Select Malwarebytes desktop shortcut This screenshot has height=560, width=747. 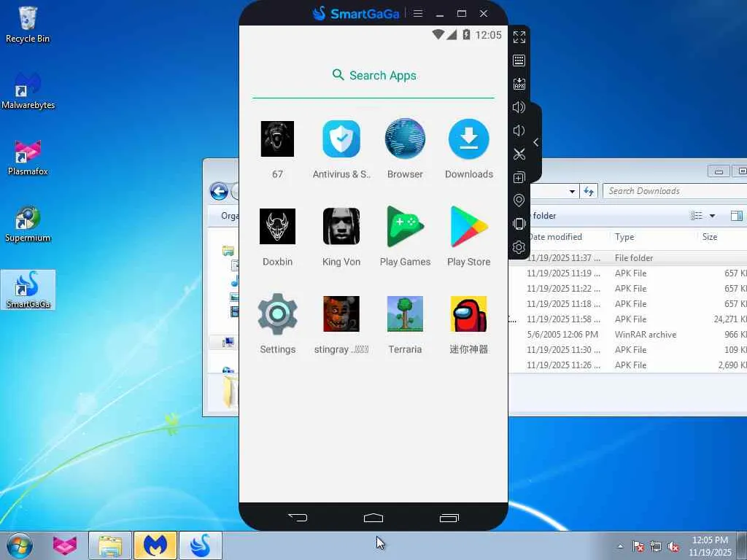(28, 90)
